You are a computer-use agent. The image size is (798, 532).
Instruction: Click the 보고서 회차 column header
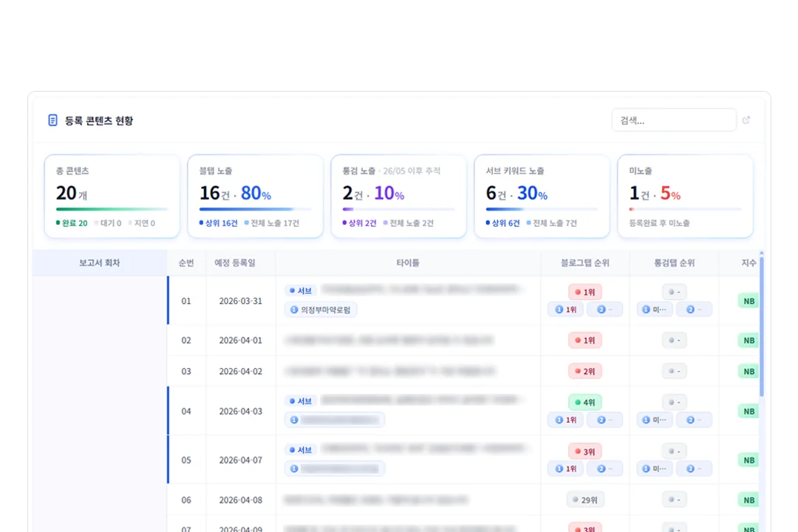pos(100,263)
